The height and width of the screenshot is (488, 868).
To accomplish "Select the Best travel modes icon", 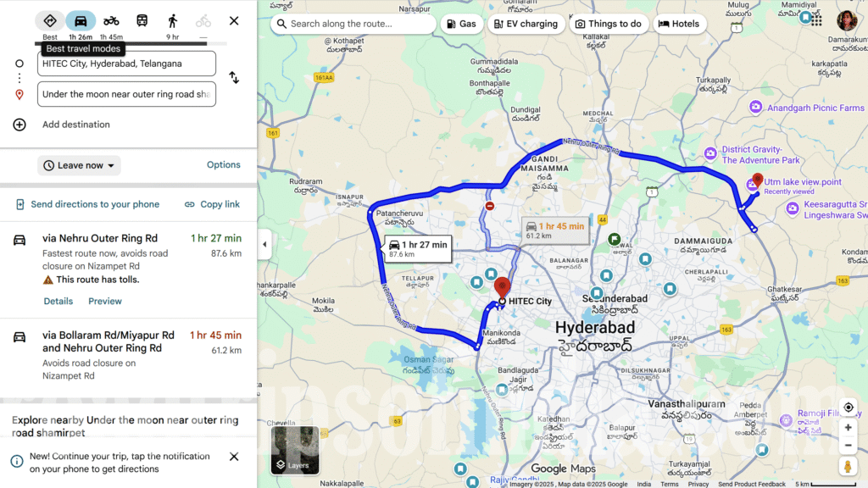I will pos(50,20).
